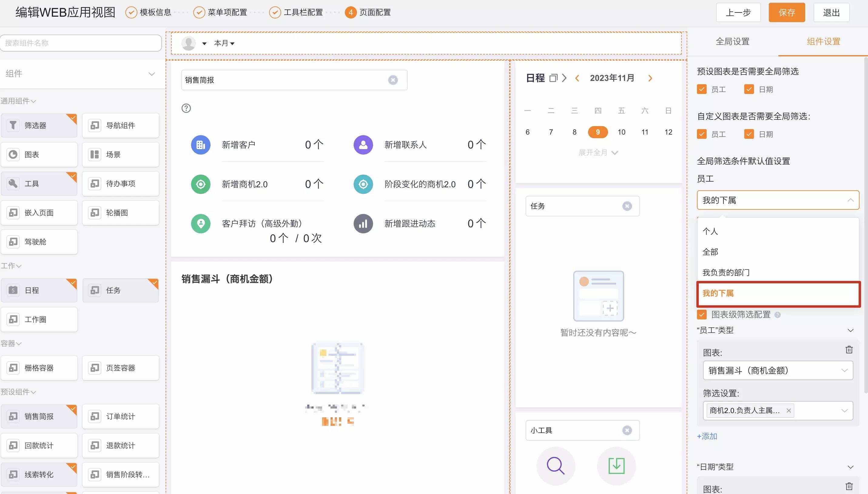Disable 图表级筛选配置
The width and height of the screenshot is (868, 494).
click(x=701, y=315)
